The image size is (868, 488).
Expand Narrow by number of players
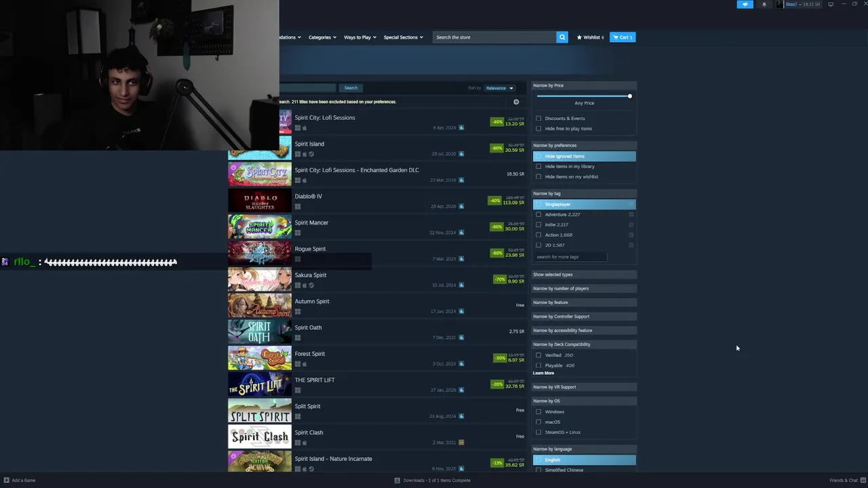tap(584, 289)
